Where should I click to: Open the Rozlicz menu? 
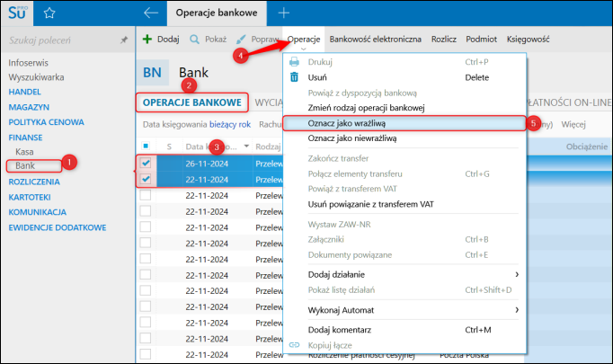tap(444, 40)
